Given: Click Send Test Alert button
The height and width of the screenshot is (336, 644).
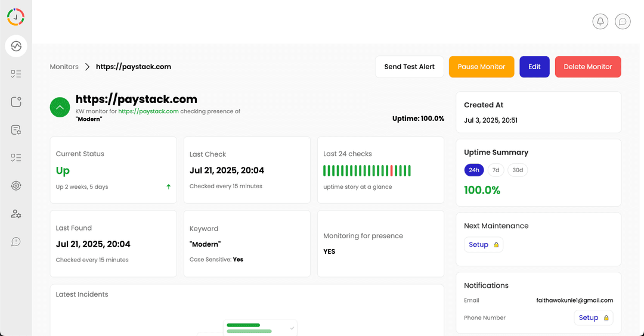Looking at the screenshot, I should point(410,67).
